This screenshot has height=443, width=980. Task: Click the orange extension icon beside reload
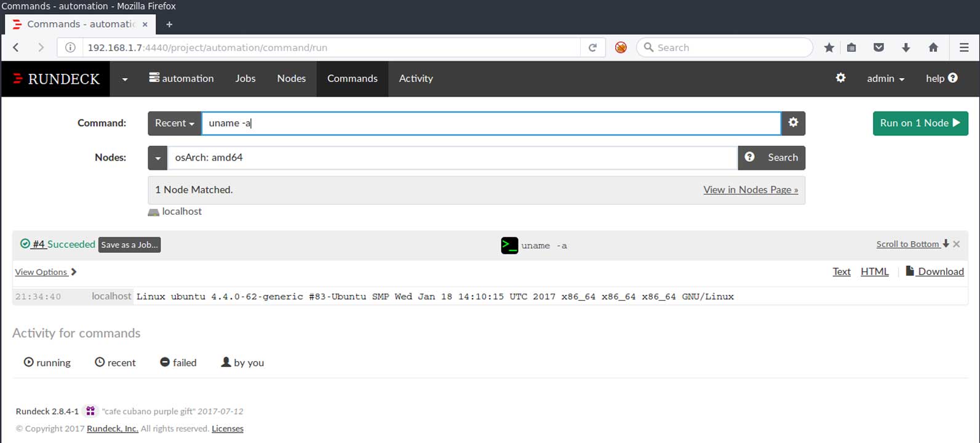coord(621,47)
